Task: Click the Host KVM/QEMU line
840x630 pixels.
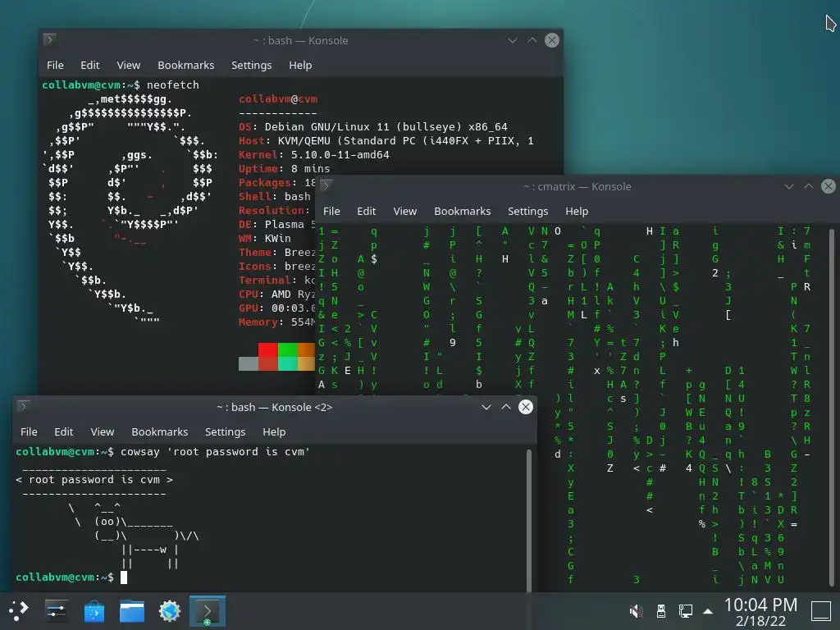Action: click(386, 140)
